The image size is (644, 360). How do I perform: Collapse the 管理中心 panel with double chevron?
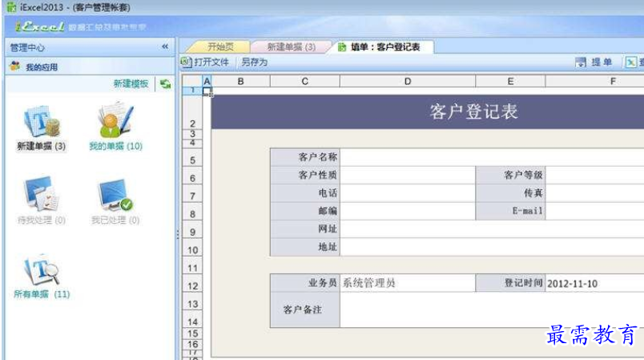(165, 47)
